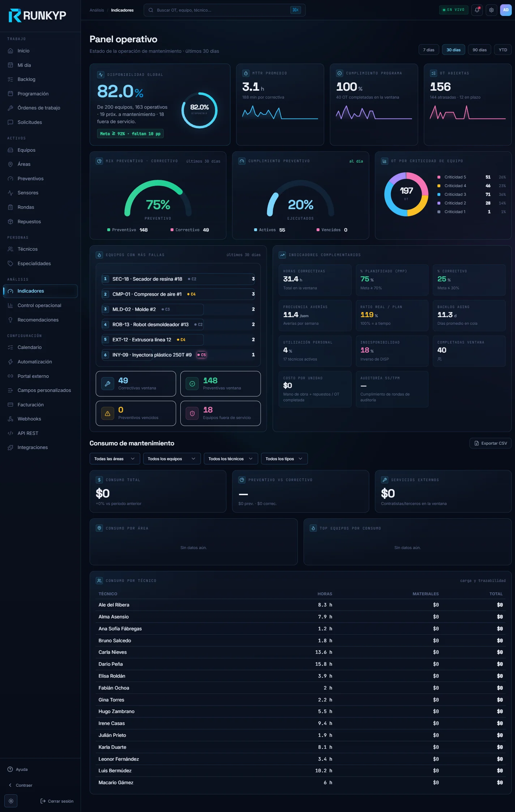Open the Todas las áreas dropdown

tap(115, 459)
